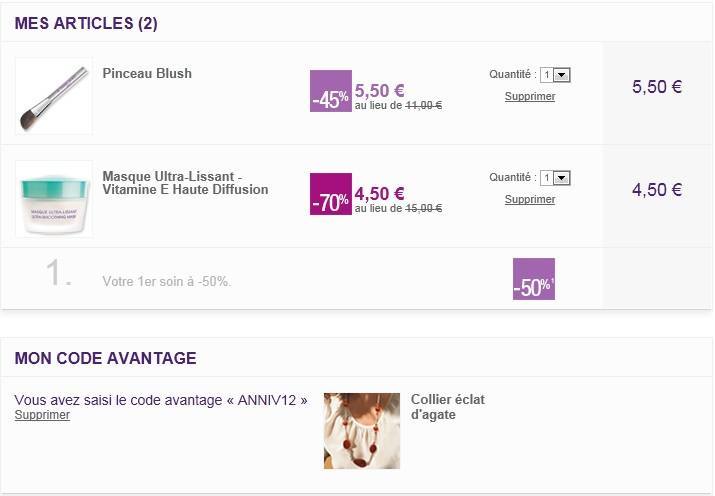Viewport: 715px width, 496px height.
Task: Click the 5,50 € discounted brush price
Action: tap(379, 90)
